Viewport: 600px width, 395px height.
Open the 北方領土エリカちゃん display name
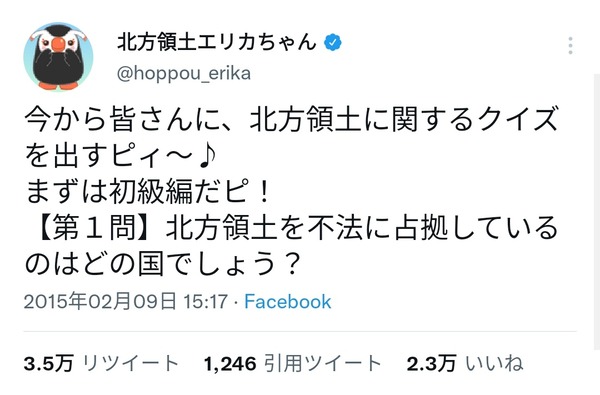point(217,42)
